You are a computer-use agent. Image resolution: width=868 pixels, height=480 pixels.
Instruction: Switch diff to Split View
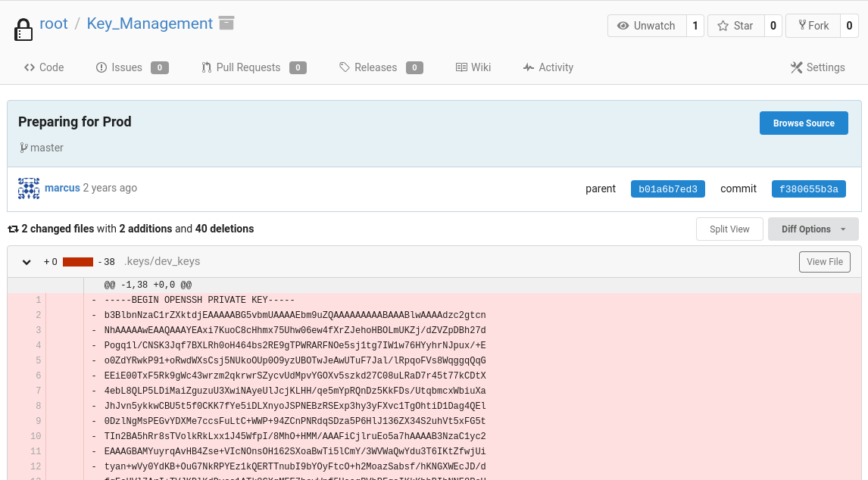(729, 229)
